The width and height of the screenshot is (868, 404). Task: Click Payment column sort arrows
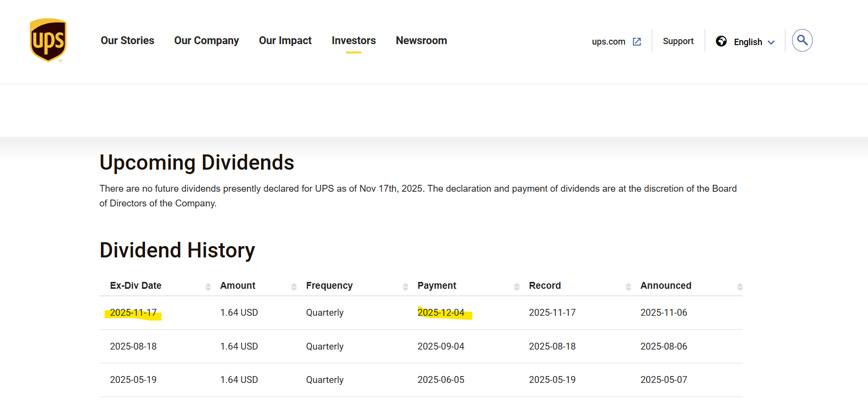coord(517,287)
